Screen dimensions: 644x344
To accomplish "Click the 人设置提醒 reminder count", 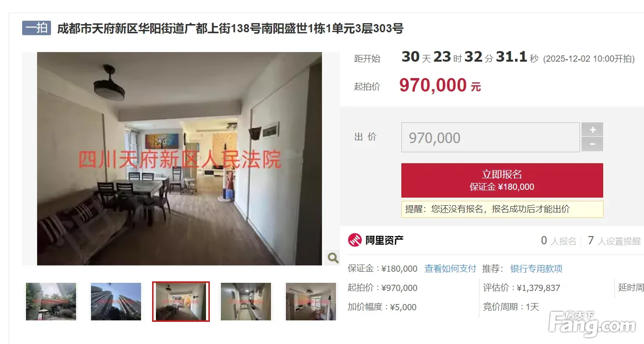I will 614,241.
